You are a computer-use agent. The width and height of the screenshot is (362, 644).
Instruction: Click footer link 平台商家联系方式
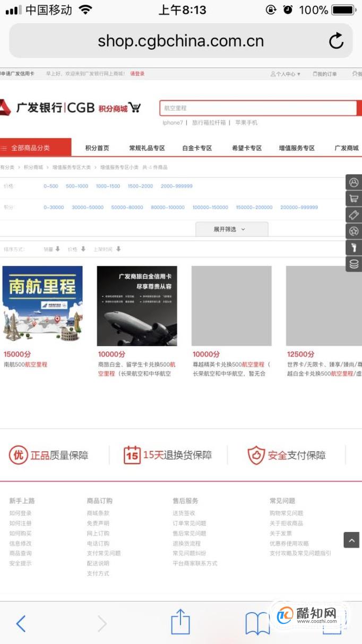195,564
